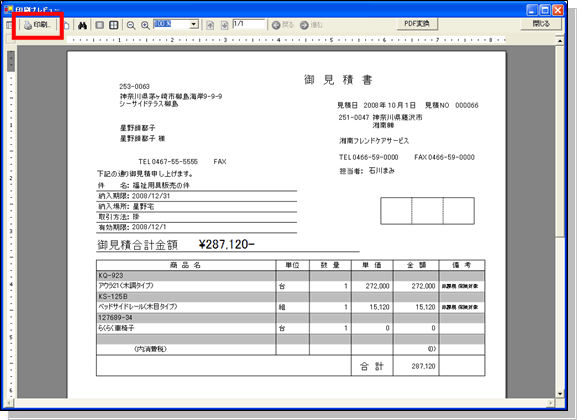Viewport: 577px width, 420px height.
Task: Click company name 湘南フレンドケアサービス
Action: click(x=374, y=141)
